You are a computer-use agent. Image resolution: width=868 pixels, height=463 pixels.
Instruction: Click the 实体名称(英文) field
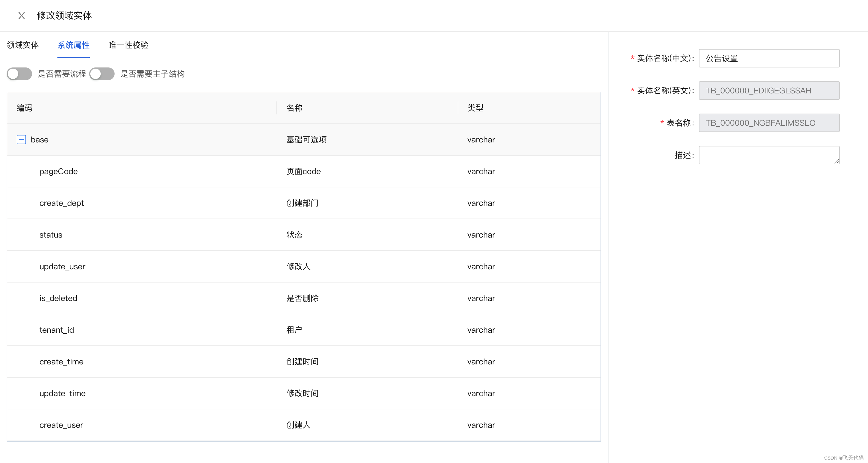click(769, 90)
